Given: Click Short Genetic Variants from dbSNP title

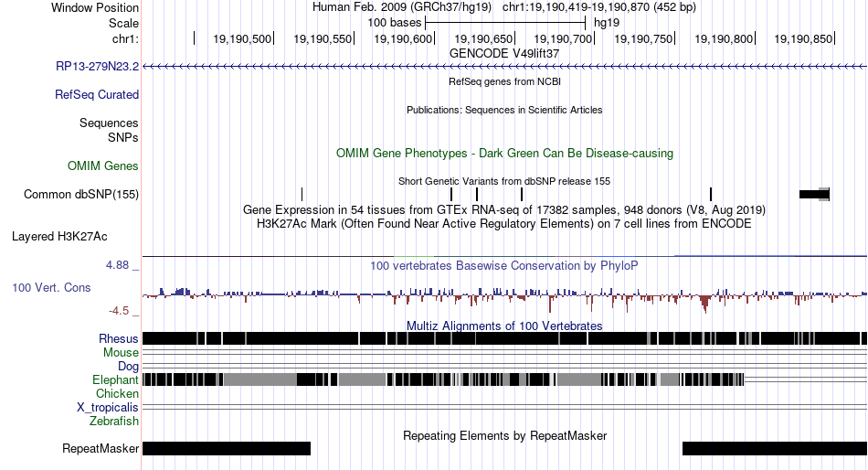Looking at the screenshot, I should (x=504, y=181).
